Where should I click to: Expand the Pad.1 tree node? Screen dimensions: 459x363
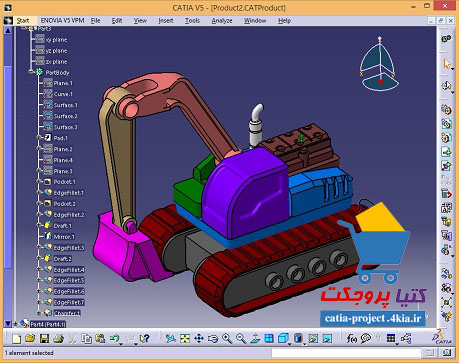(x=39, y=137)
